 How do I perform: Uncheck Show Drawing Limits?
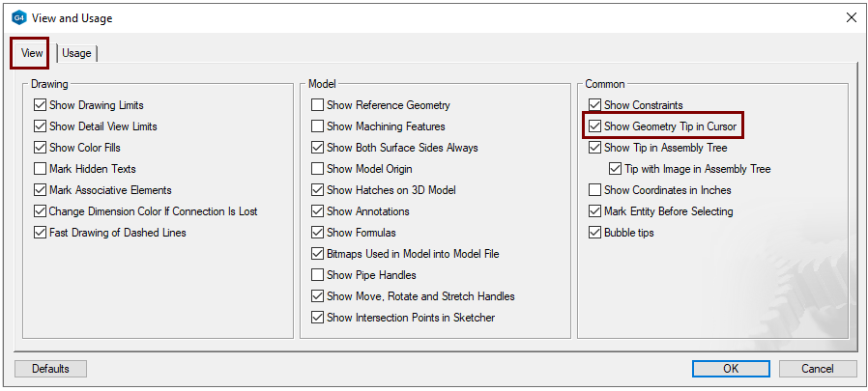[x=40, y=105]
